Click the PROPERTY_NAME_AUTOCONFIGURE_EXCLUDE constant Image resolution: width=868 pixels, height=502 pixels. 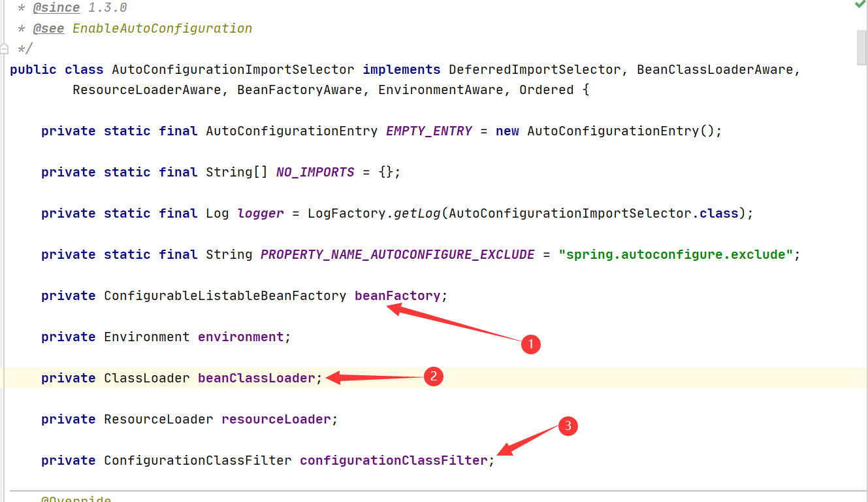pos(398,255)
